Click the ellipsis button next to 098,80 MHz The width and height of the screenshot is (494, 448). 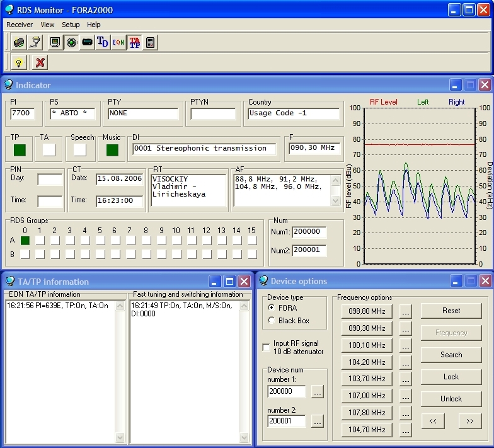pos(405,311)
